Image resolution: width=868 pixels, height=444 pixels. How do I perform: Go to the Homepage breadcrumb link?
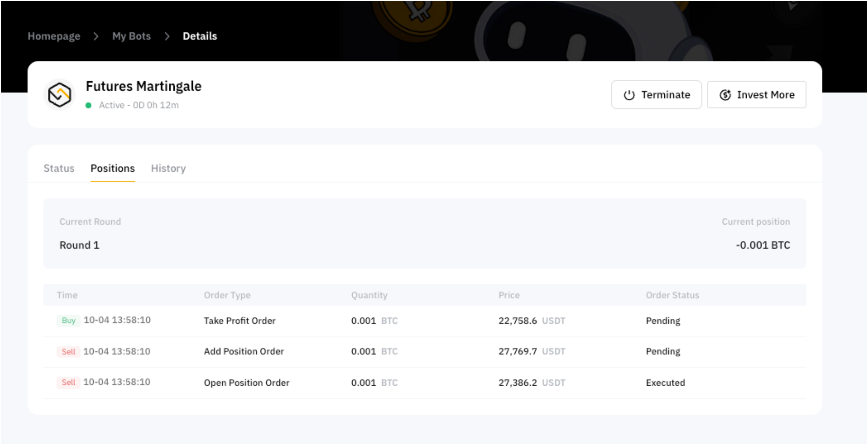click(54, 36)
